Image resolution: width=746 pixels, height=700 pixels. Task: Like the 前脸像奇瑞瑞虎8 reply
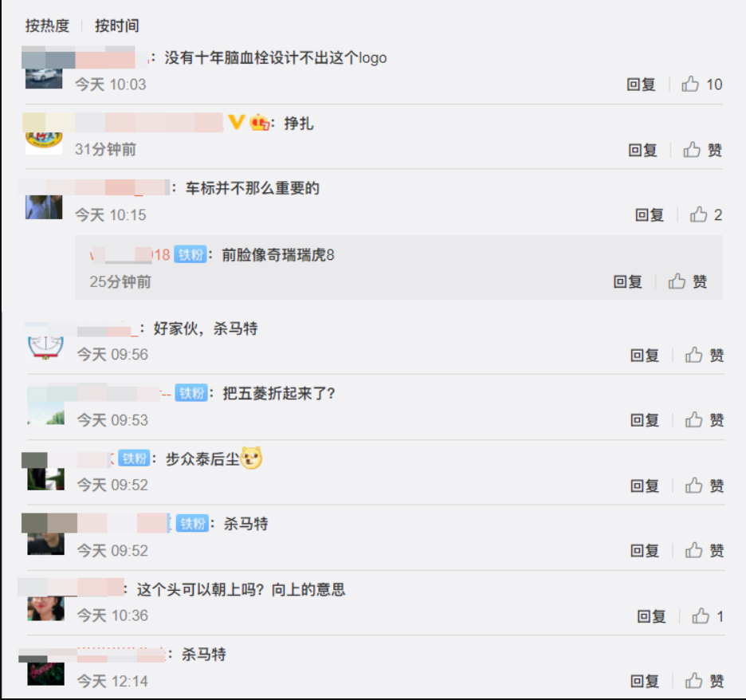pyautogui.click(x=688, y=281)
